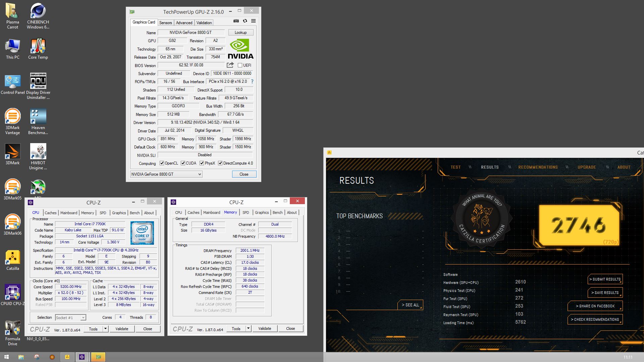Switch to Sensors tab in GPU-Z
Image resolution: width=644 pixels, height=362 pixels.
point(165,23)
